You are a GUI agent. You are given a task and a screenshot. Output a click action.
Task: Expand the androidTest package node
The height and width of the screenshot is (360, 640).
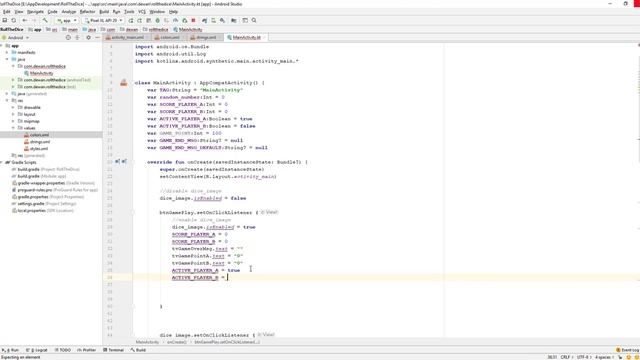13,80
